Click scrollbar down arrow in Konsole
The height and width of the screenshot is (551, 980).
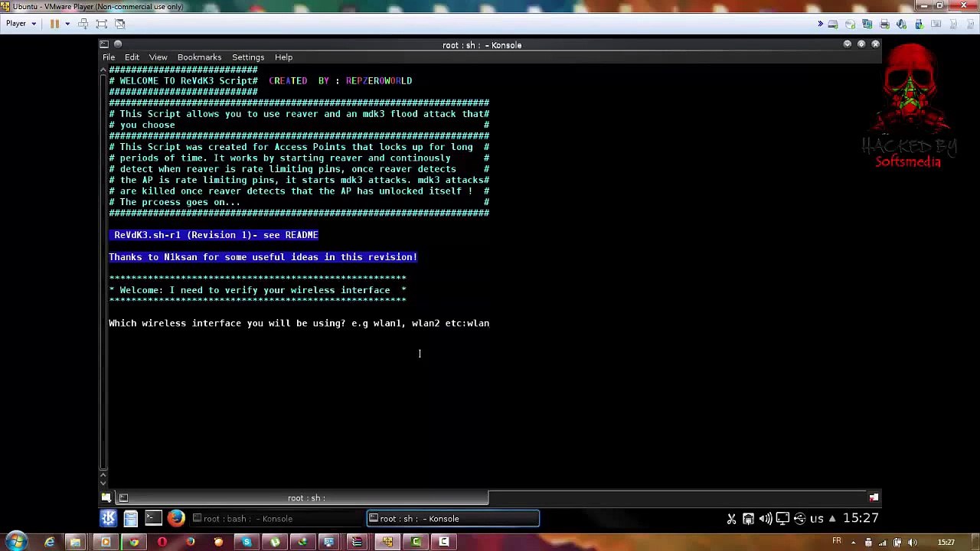coord(104,484)
